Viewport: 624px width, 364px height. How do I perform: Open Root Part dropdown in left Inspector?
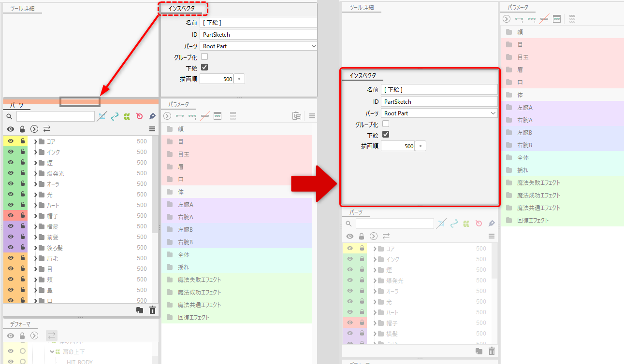coord(259,46)
